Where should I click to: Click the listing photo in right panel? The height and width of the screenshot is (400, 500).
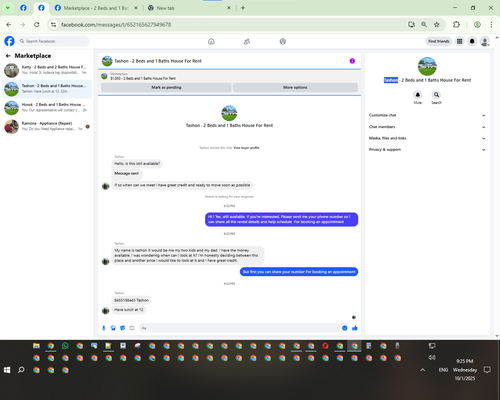[x=427, y=66]
